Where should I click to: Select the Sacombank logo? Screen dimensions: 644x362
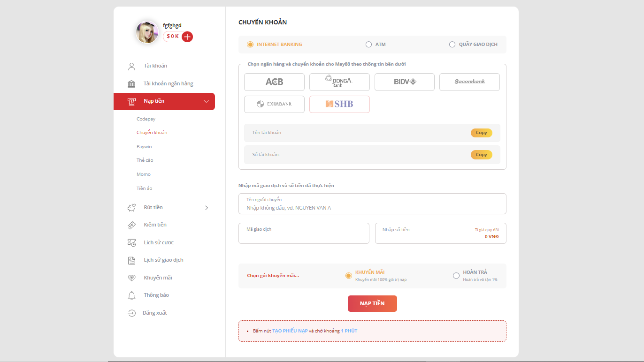tap(469, 82)
